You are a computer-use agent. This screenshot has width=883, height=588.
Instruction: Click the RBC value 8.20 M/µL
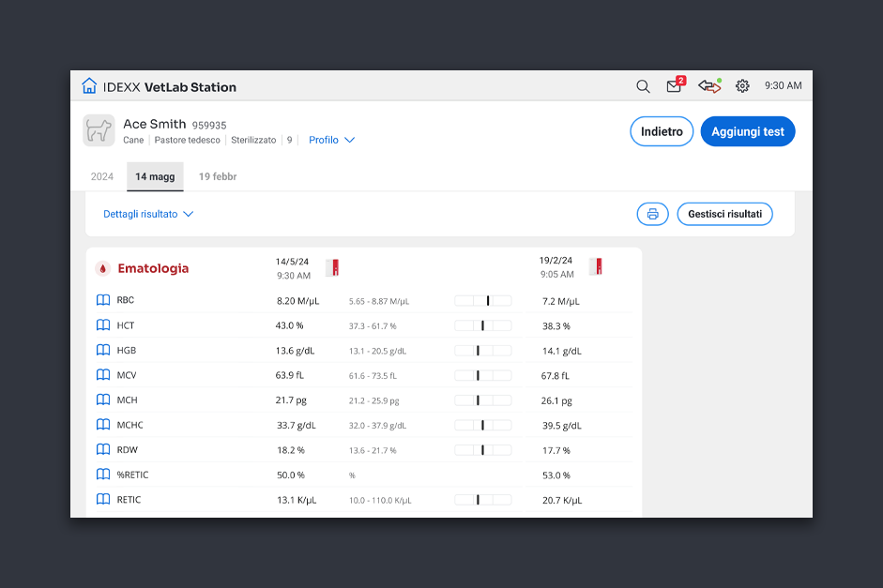click(x=297, y=301)
